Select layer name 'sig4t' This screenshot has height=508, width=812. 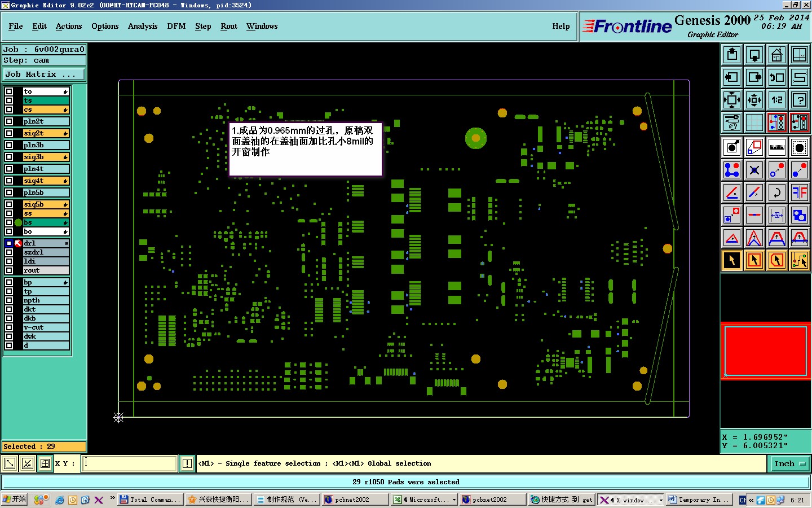pos(46,181)
